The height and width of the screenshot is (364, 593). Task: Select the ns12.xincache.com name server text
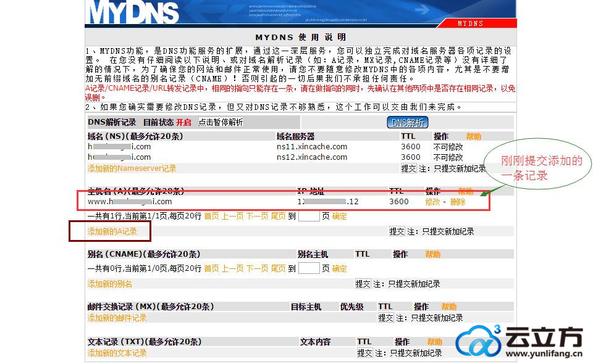311,157
